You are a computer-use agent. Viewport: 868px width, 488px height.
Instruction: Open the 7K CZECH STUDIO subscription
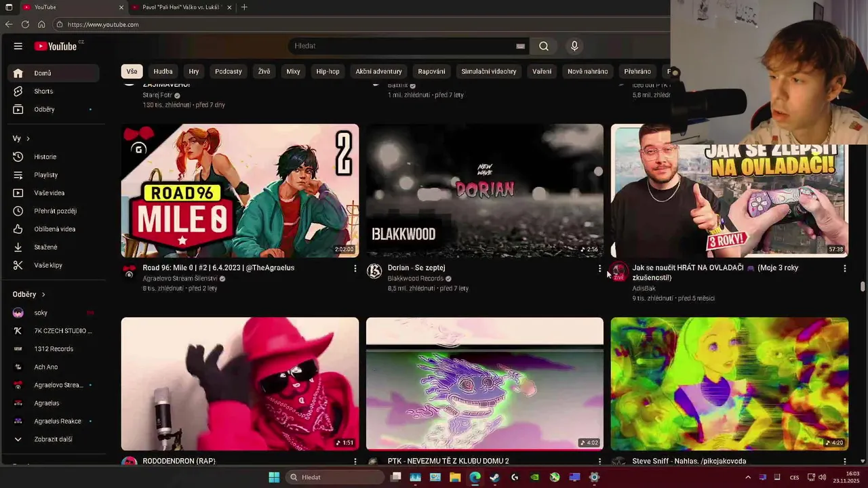click(54, 331)
